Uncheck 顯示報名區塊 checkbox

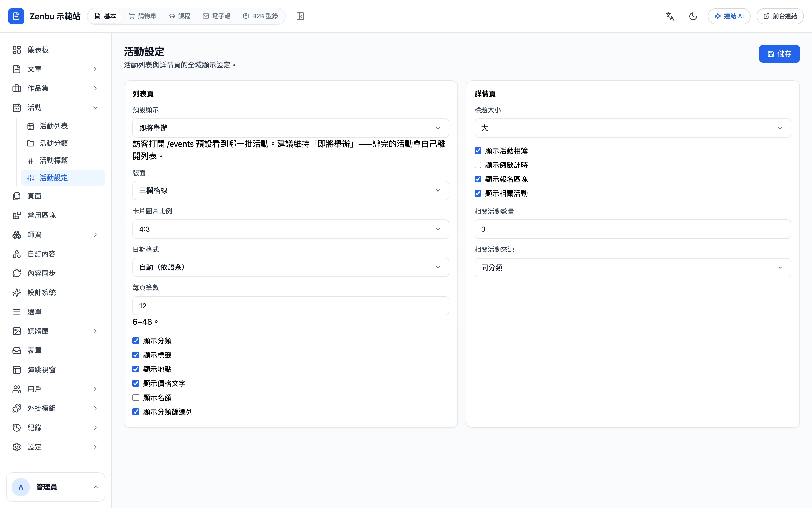pos(478,179)
